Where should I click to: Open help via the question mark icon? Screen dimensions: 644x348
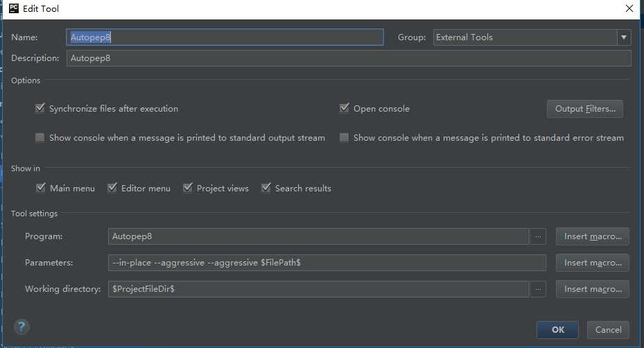[21, 327]
